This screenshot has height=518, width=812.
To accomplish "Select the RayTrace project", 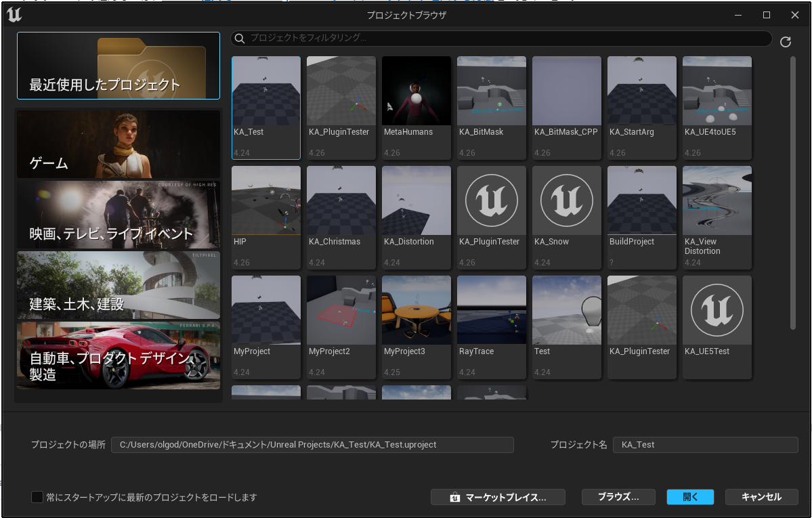I will [x=492, y=327].
